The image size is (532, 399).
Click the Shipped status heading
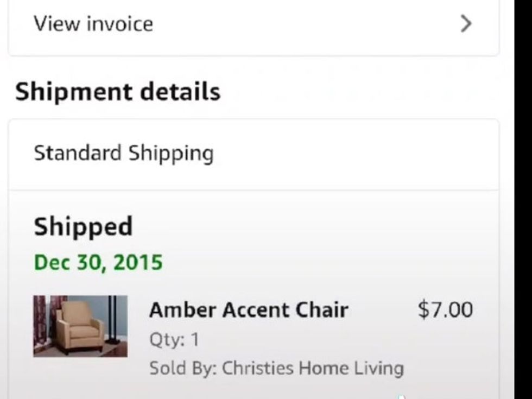click(x=83, y=226)
